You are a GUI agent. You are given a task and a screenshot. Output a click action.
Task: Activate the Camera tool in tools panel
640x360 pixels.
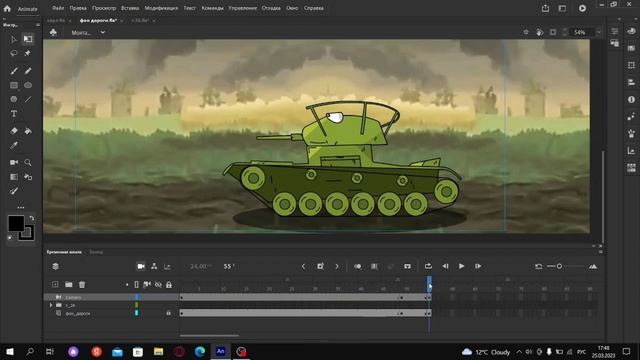[x=13, y=162]
